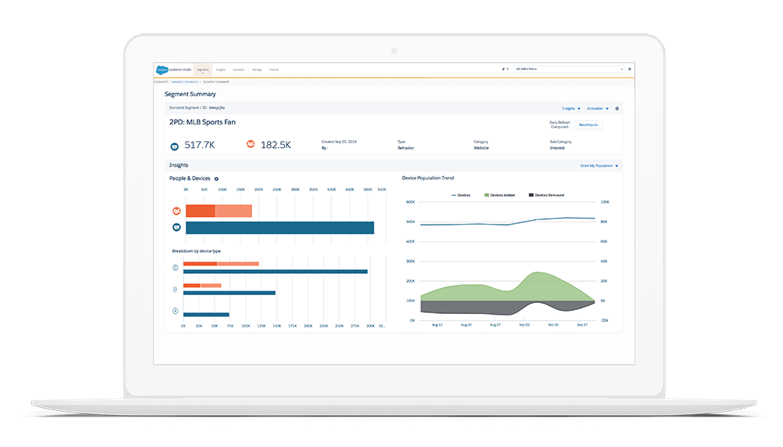Click the Recompute button
Viewport: 783px width, 447px height.
coord(588,125)
